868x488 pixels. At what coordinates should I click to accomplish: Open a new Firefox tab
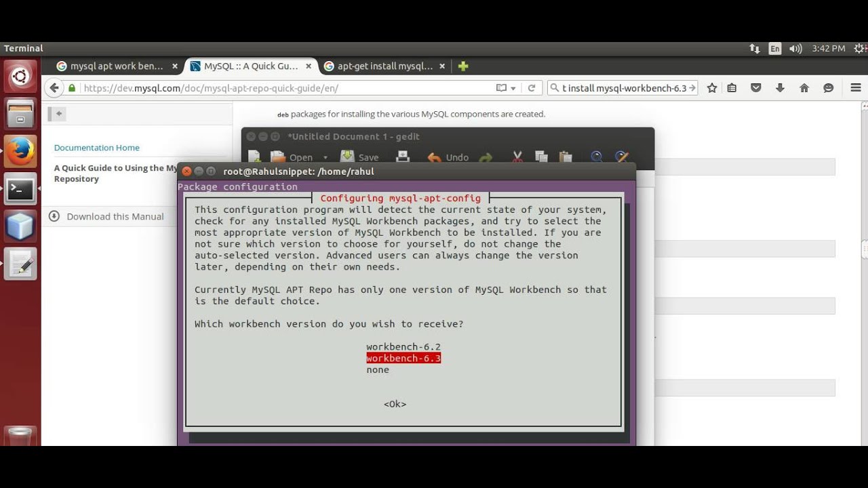coord(463,66)
